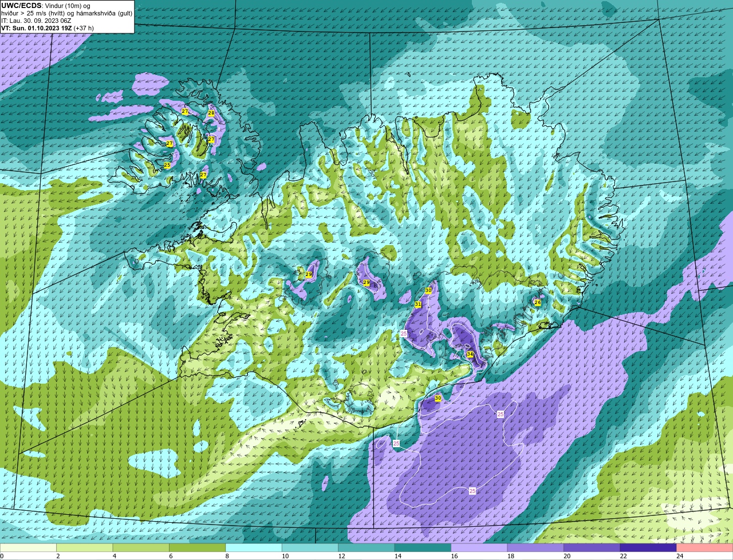Screen dimensions: 733x560
Task: Pick the dark indigo legend swatch between 22 and 24
Action: pos(648,547)
